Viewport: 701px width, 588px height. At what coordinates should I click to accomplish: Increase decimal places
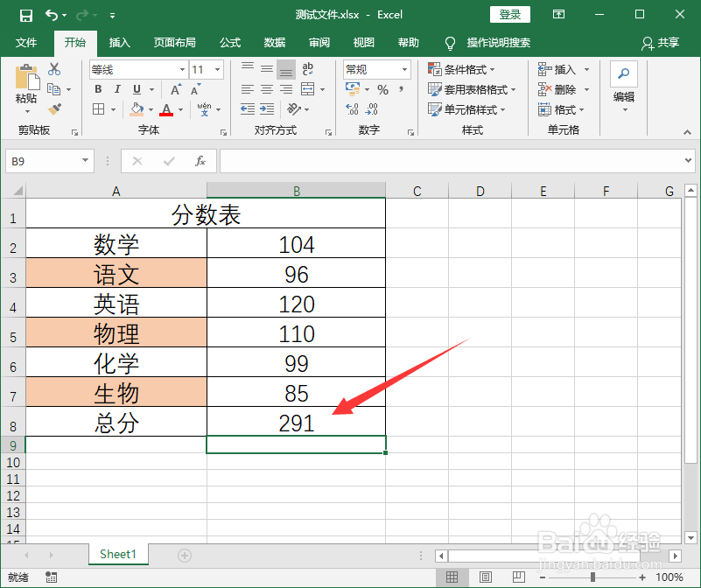(351, 109)
